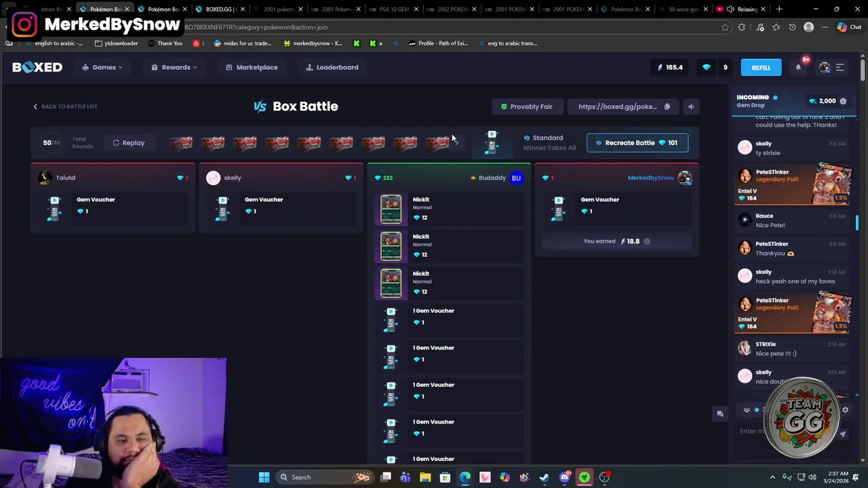Click Recreate Battle for 101 gems
868x488 pixels.
(637, 143)
